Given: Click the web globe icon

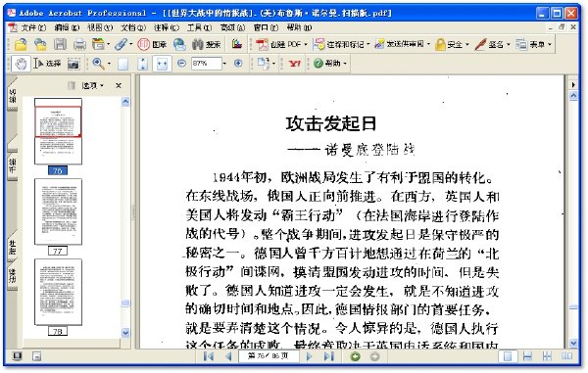Looking at the screenshot, I should coord(179,45).
